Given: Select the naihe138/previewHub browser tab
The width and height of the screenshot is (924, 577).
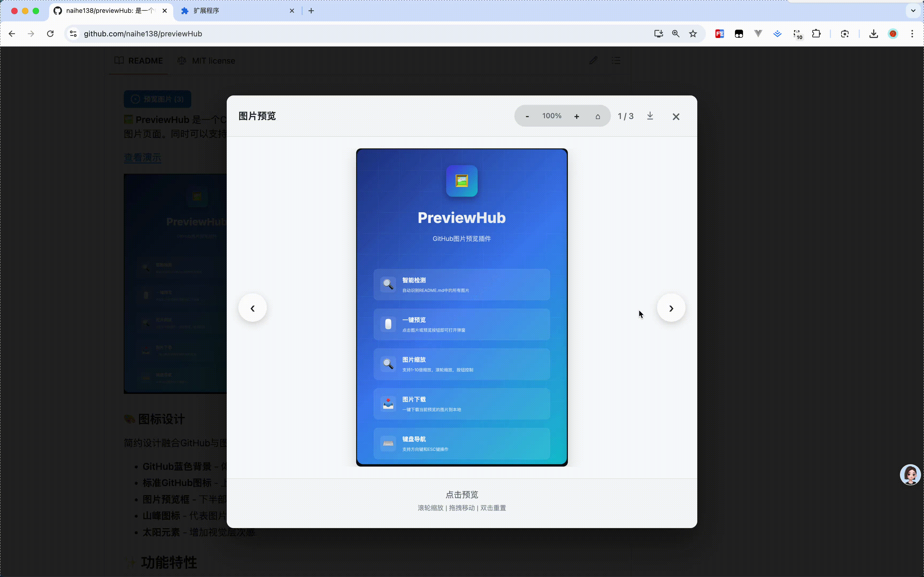Looking at the screenshot, I should [111, 11].
